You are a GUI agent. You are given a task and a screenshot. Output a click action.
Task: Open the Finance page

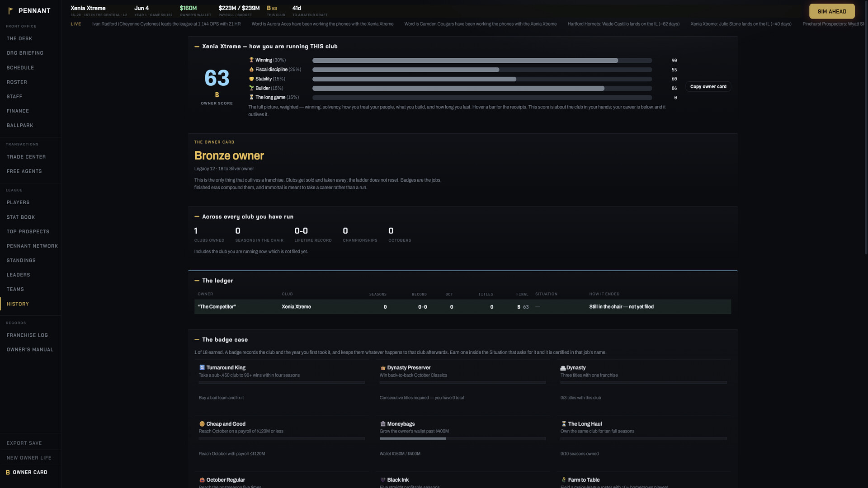[x=30, y=111]
